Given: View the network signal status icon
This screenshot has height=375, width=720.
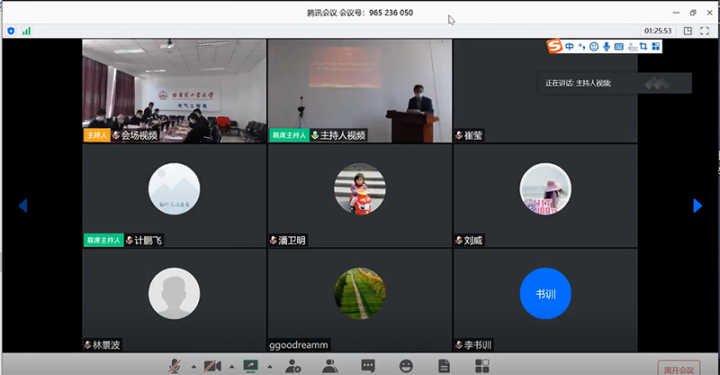Looking at the screenshot, I should (27, 31).
